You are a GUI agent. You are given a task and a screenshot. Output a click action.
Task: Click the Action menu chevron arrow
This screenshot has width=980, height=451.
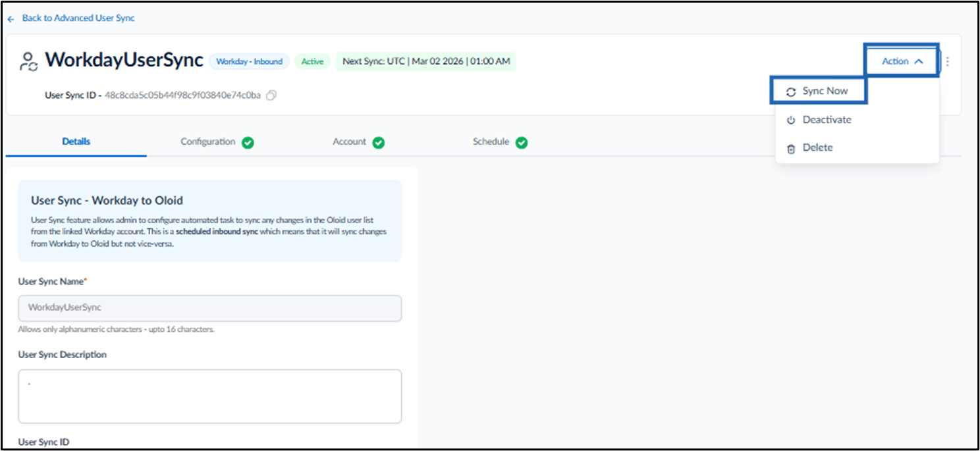click(x=919, y=61)
